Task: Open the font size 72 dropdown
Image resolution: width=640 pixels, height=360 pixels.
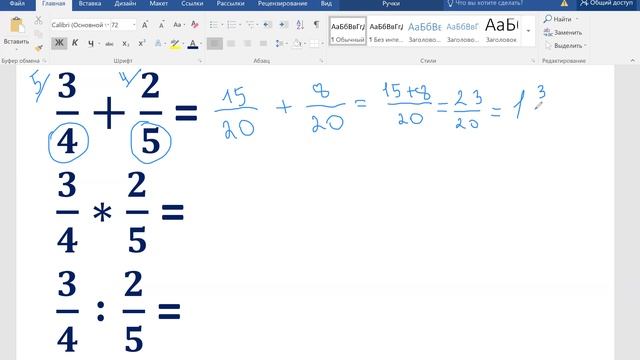Action: point(134,25)
